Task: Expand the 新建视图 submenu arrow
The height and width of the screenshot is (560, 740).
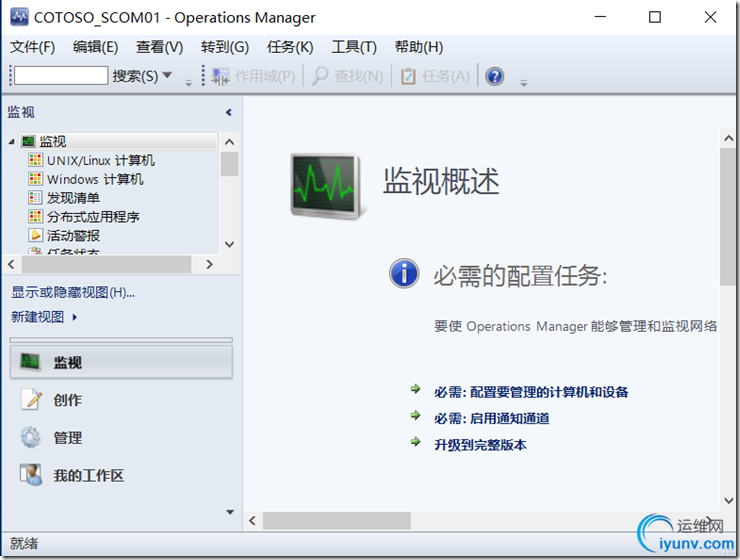Action: [x=74, y=317]
